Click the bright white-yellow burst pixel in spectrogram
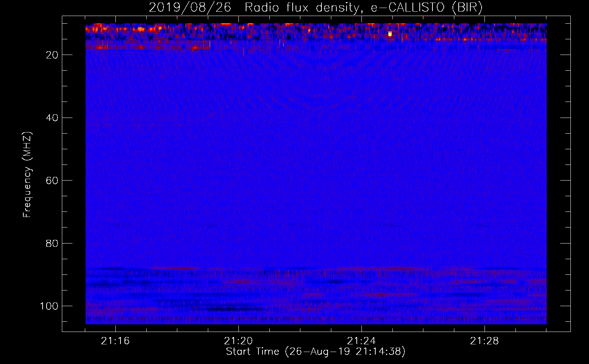The image size is (589, 364). [390, 34]
